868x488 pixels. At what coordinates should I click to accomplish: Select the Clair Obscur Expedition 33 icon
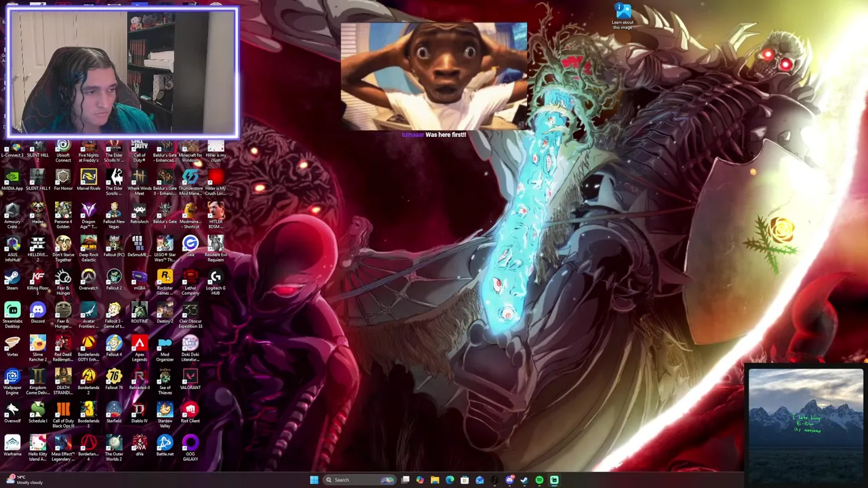coord(190,317)
